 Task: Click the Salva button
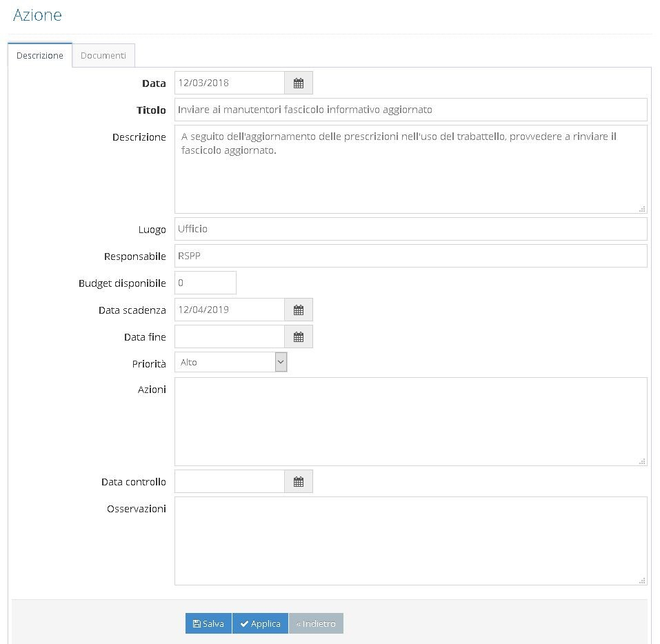pyautogui.click(x=208, y=623)
